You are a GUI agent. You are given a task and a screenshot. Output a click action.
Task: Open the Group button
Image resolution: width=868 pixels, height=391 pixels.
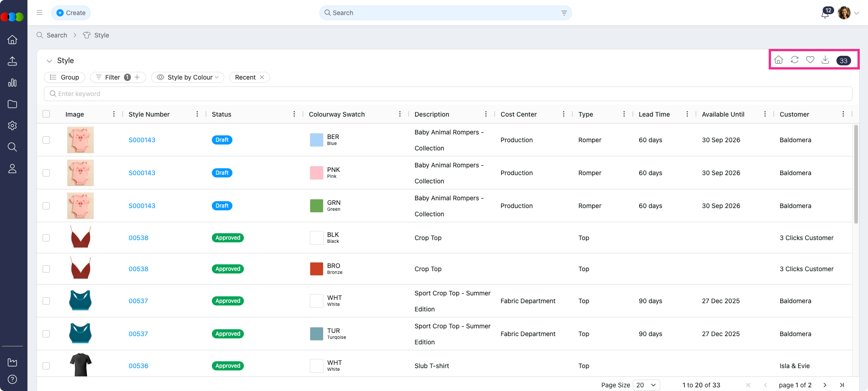pyautogui.click(x=65, y=77)
